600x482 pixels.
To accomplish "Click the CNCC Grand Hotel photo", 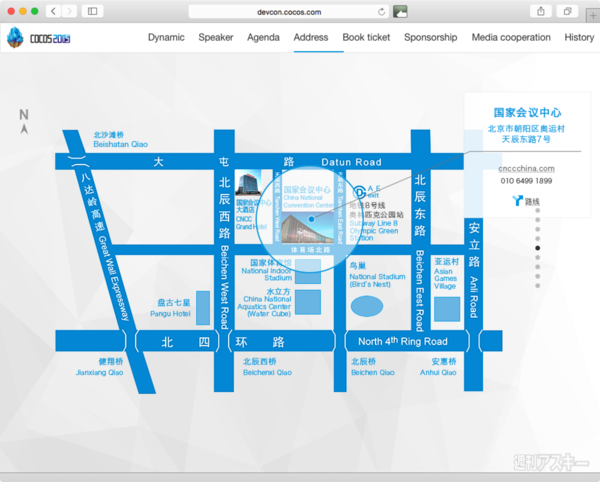I will pyautogui.click(x=248, y=183).
